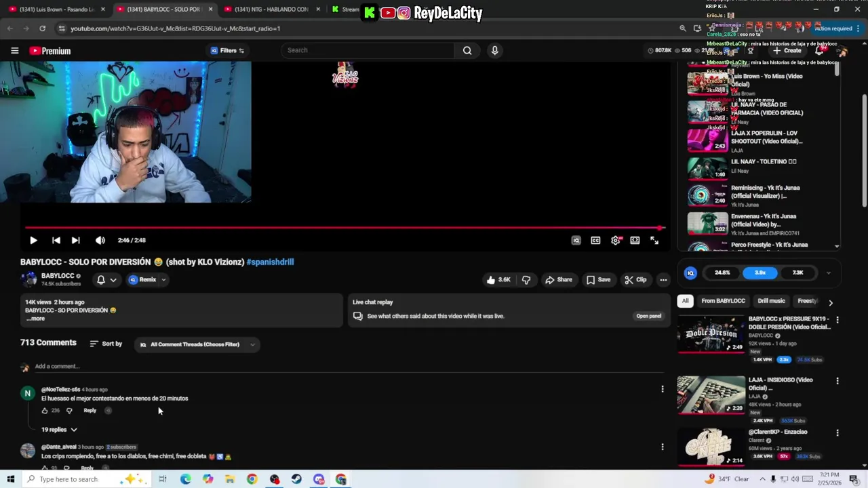The height and width of the screenshot is (488, 868).
Task: Seek on the red video progress bar
Action: click(x=344, y=228)
